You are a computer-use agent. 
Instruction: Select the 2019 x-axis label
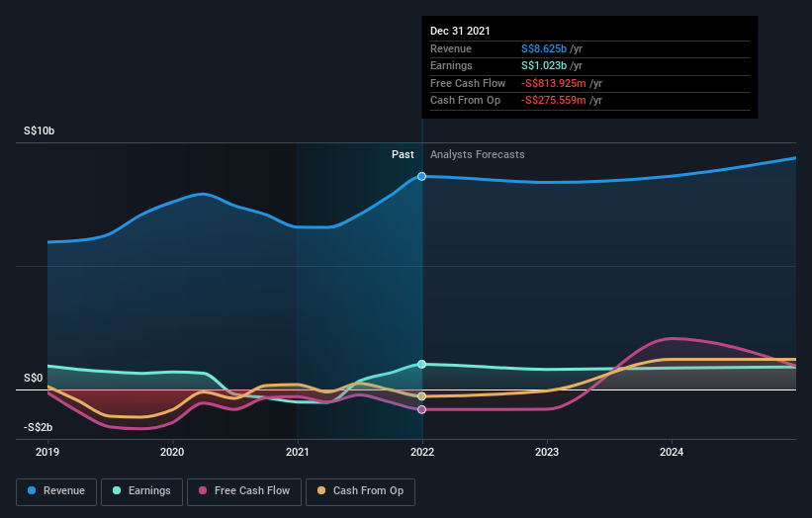(47, 453)
